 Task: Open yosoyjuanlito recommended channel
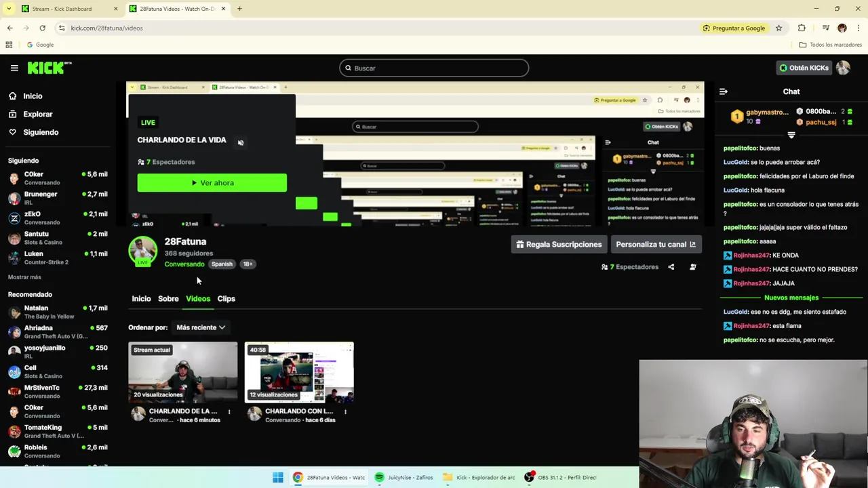click(58, 351)
